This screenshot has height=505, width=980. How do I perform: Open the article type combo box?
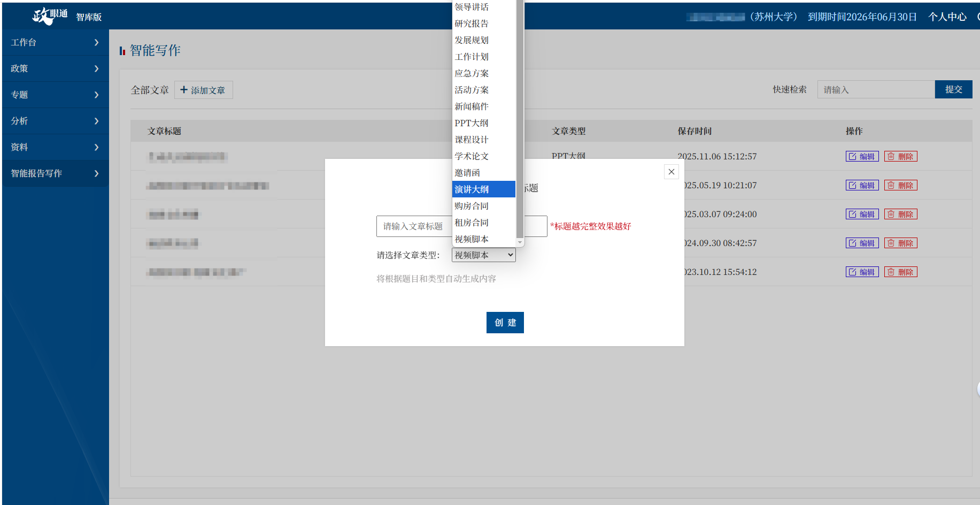coord(483,255)
